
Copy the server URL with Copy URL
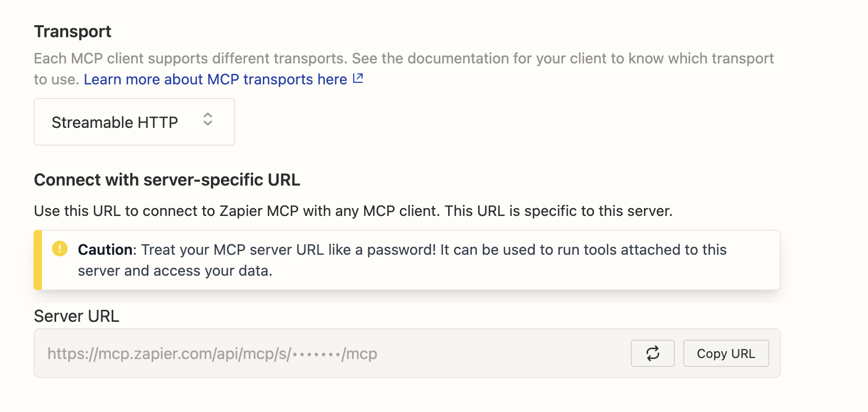click(726, 353)
